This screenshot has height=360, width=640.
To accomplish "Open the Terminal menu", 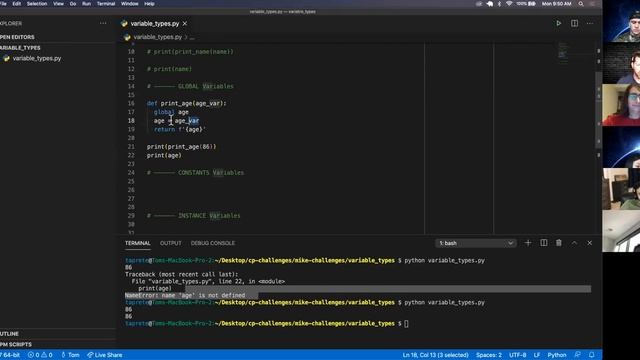I will [x=106, y=4].
